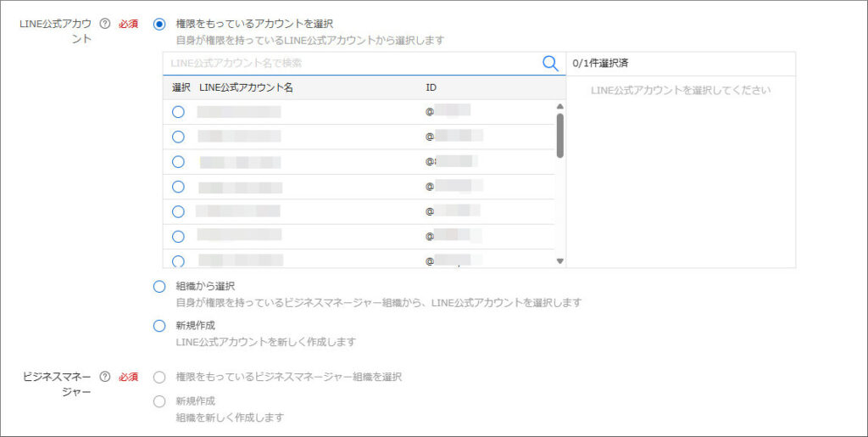Click the magnifying glass search icon
The width and height of the screenshot is (868, 437).
550,63
